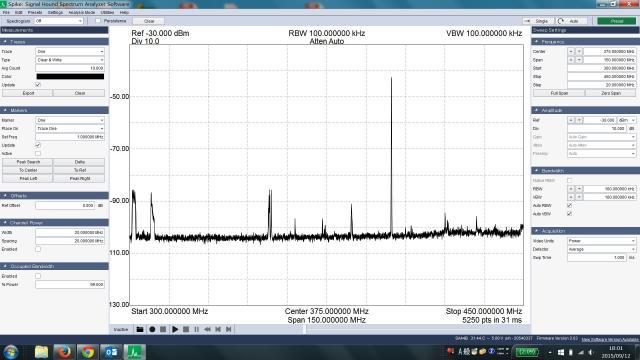Click the Peak Search button
Viewport: 640px width, 360px height.
pyautogui.click(x=28, y=162)
